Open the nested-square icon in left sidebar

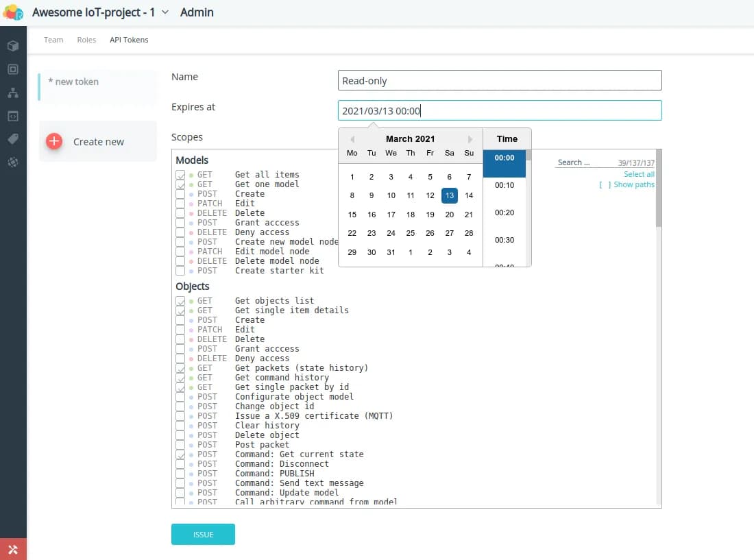point(13,69)
